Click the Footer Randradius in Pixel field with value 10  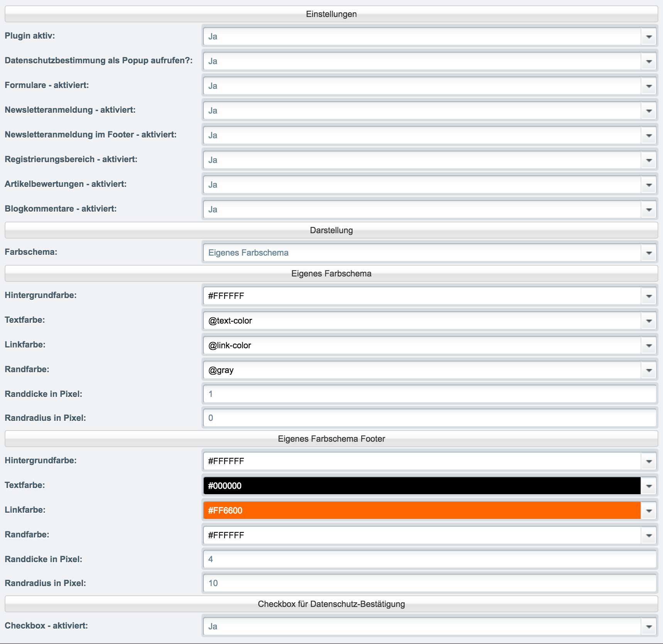pyautogui.click(x=430, y=583)
